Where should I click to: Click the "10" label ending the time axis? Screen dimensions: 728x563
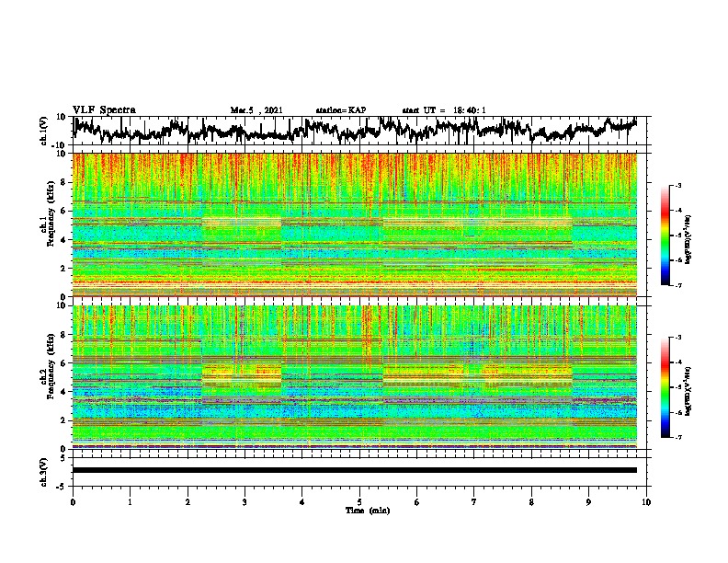646,502
